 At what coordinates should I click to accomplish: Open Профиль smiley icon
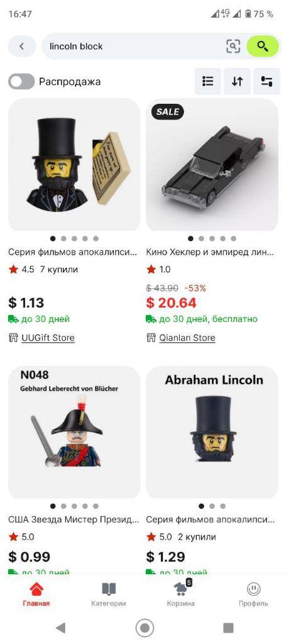point(254,589)
